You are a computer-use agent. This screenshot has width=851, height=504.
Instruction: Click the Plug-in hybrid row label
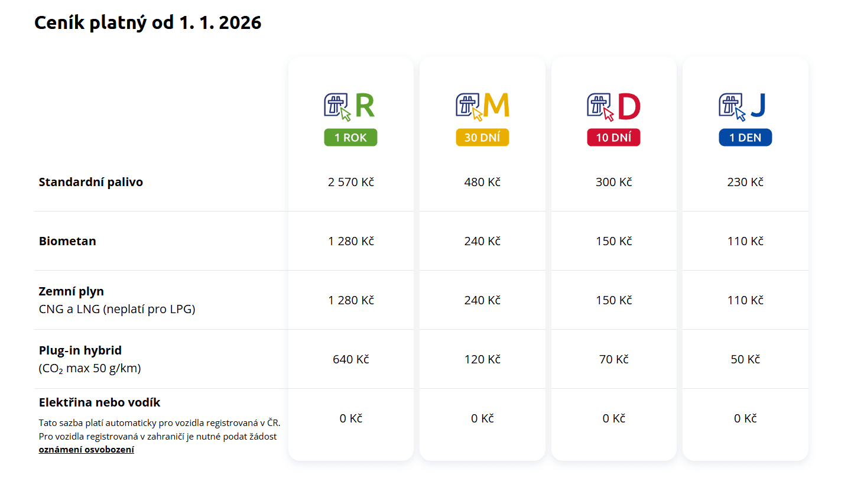coord(80,350)
